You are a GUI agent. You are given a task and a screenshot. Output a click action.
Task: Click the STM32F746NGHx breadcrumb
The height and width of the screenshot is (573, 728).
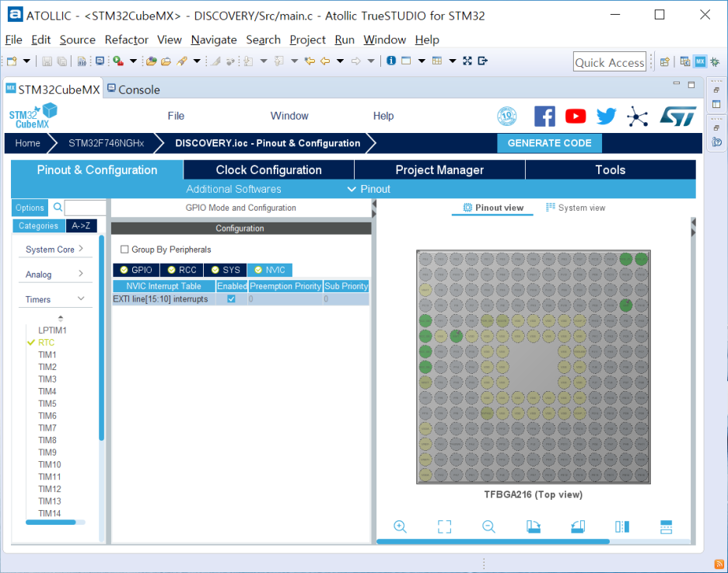(107, 143)
